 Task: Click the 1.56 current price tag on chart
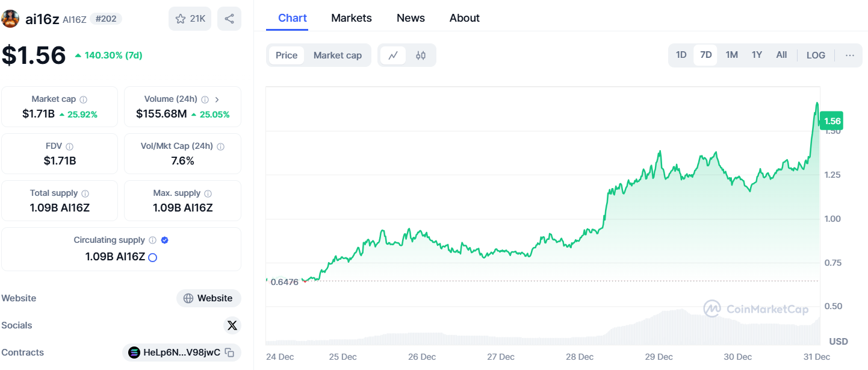832,121
